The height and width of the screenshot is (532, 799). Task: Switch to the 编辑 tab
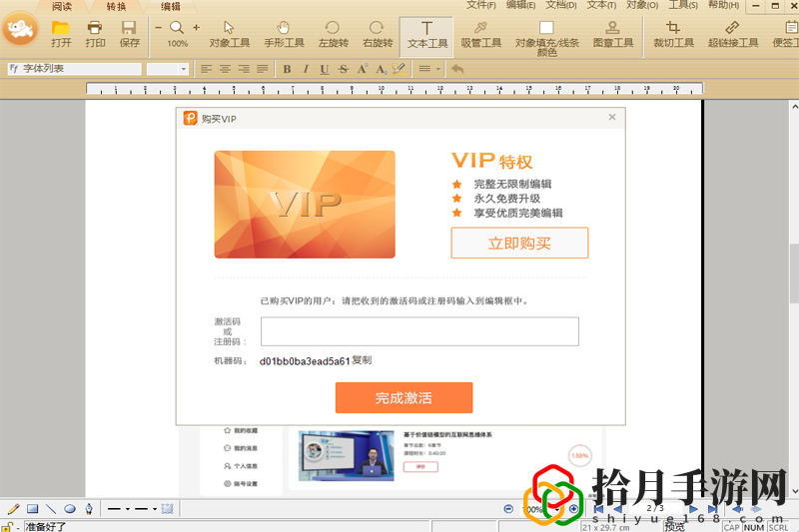tap(171, 7)
